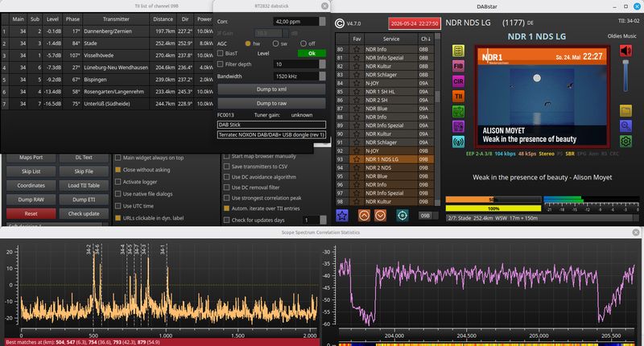Select the AGC hw radio button
The width and height of the screenshot is (644, 346).
click(x=248, y=43)
